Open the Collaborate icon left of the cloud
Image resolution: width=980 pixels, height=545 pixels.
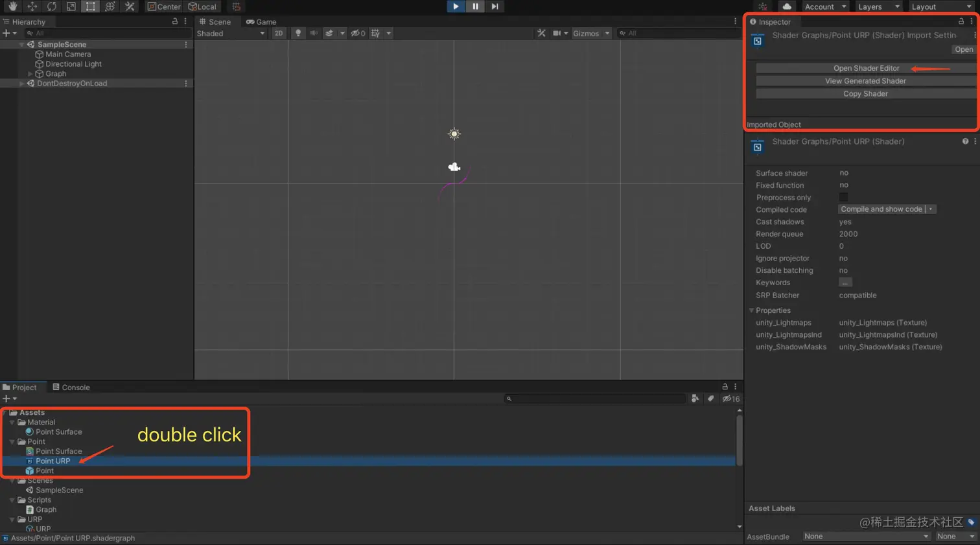(x=763, y=6)
